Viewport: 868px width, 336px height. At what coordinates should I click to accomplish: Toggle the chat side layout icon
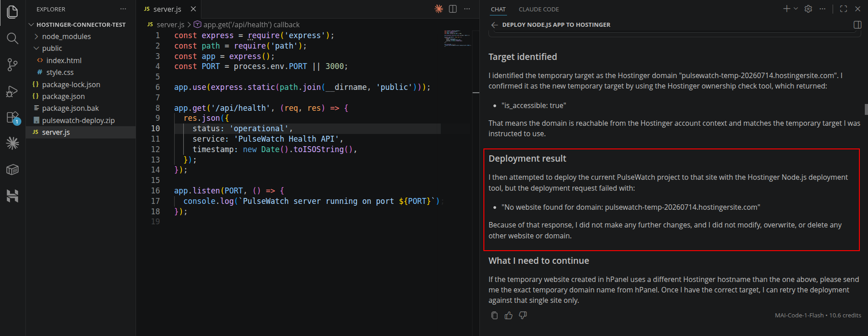pyautogui.click(x=858, y=25)
